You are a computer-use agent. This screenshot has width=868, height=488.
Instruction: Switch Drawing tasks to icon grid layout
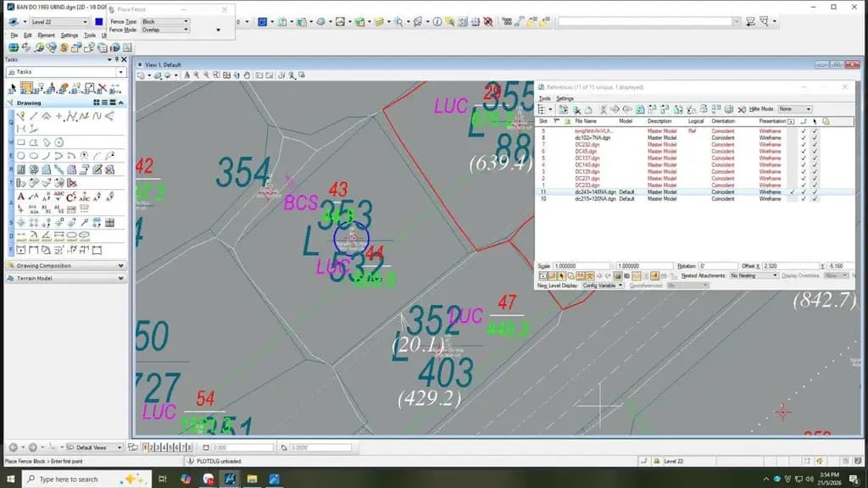(97, 103)
